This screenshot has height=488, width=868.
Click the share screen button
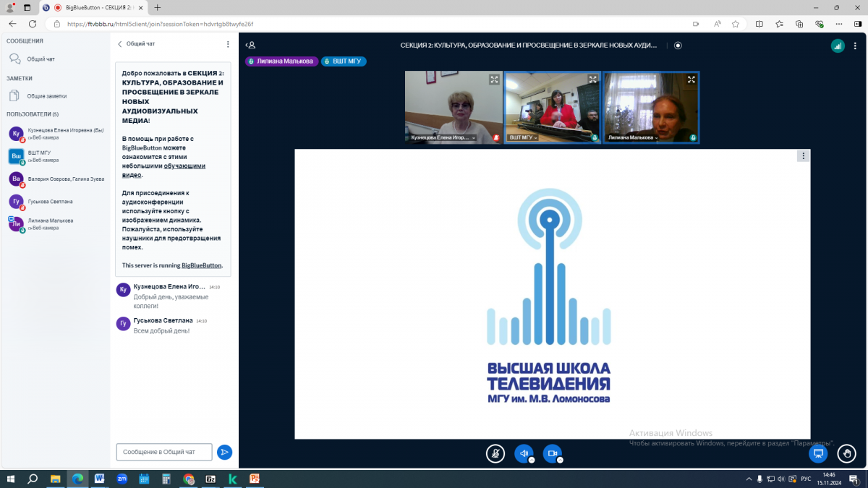(x=818, y=453)
